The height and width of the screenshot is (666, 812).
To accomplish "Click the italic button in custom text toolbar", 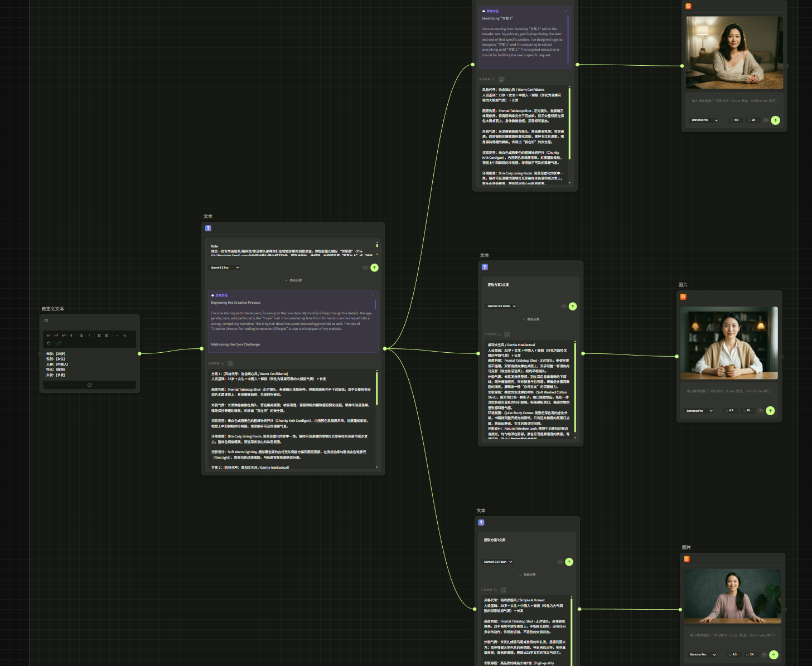I will click(x=89, y=336).
